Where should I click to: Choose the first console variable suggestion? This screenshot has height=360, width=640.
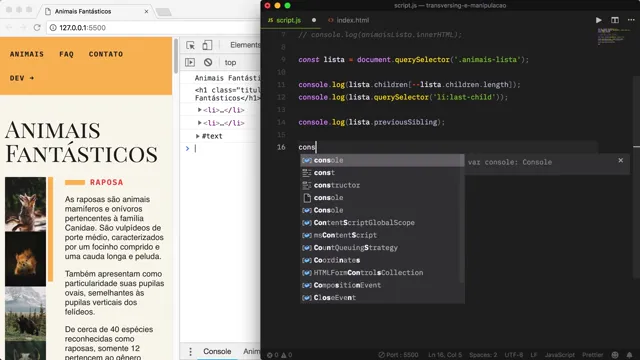[x=382, y=160]
